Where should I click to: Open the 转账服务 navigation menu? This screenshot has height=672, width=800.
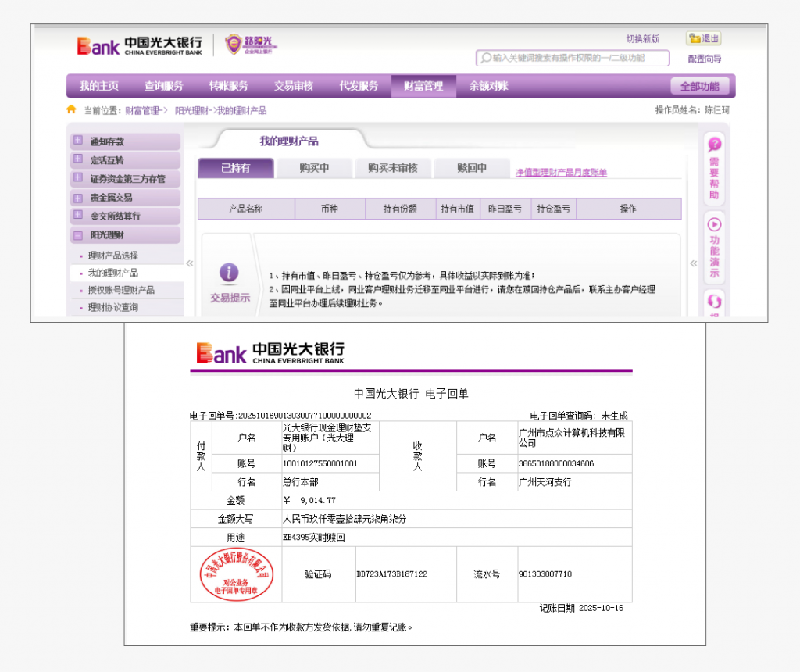click(228, 86)
